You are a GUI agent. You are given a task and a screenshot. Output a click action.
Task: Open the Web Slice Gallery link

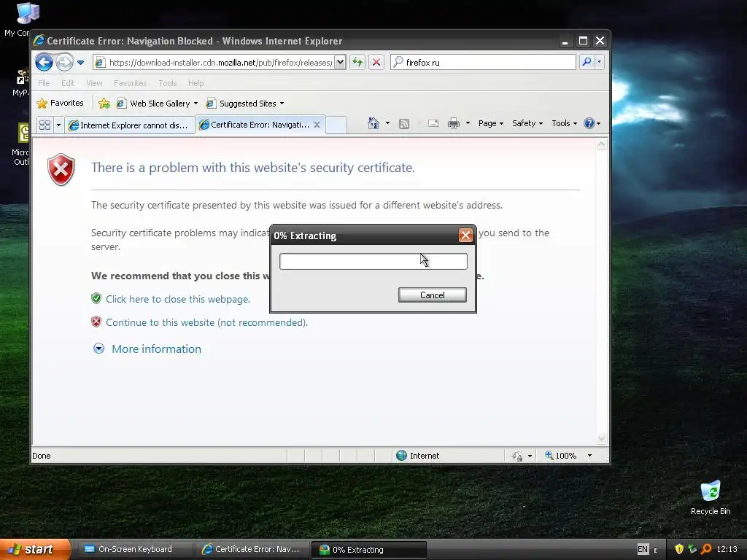157,104
